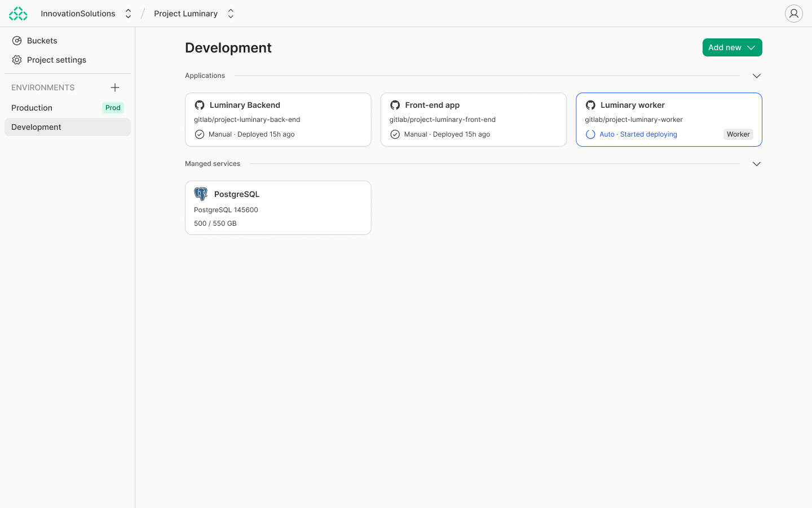Click Front-end app Manual · Deployed 15h ago status

click(x=447, y=134)
